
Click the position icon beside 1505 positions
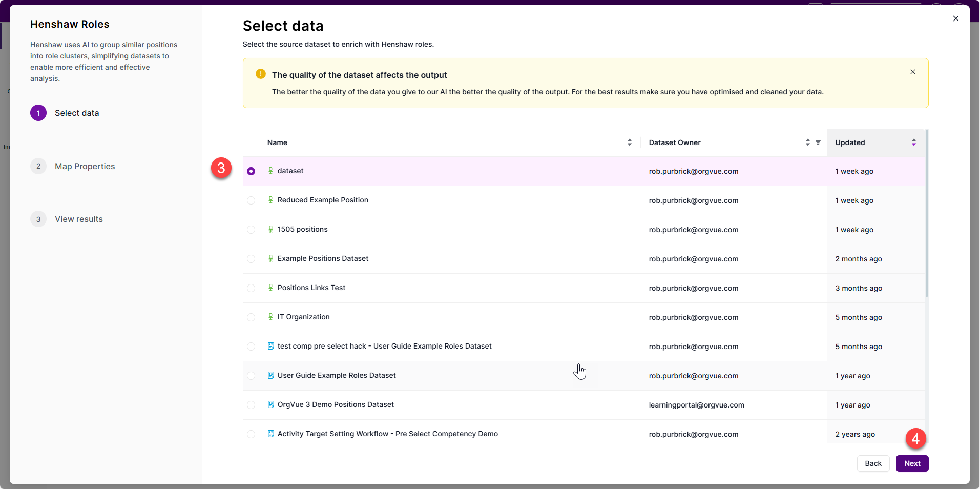coord(270,229)
